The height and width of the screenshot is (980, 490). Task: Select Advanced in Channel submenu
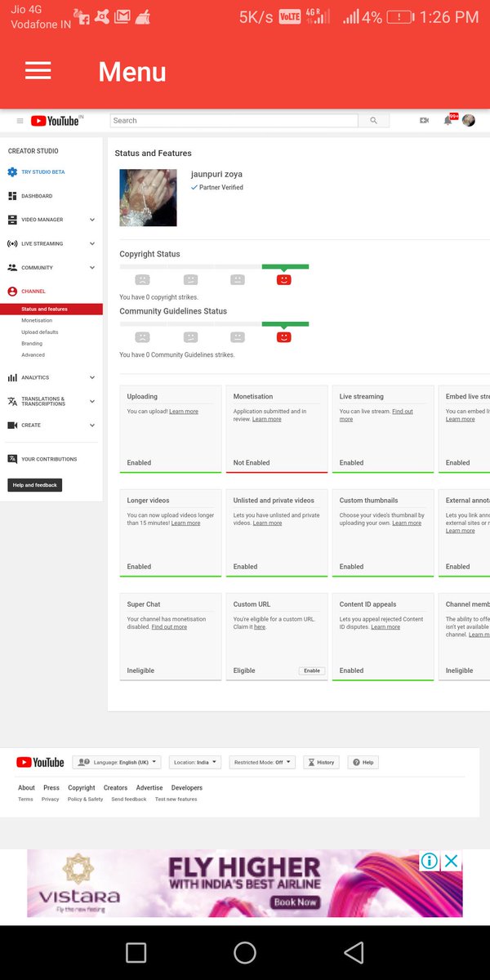pos(33,355)
